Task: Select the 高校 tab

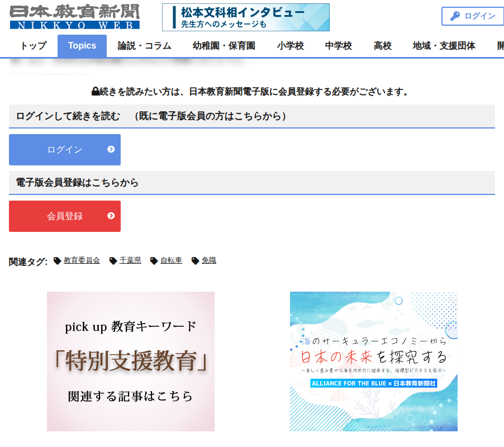Action: [x=383, y=46]
